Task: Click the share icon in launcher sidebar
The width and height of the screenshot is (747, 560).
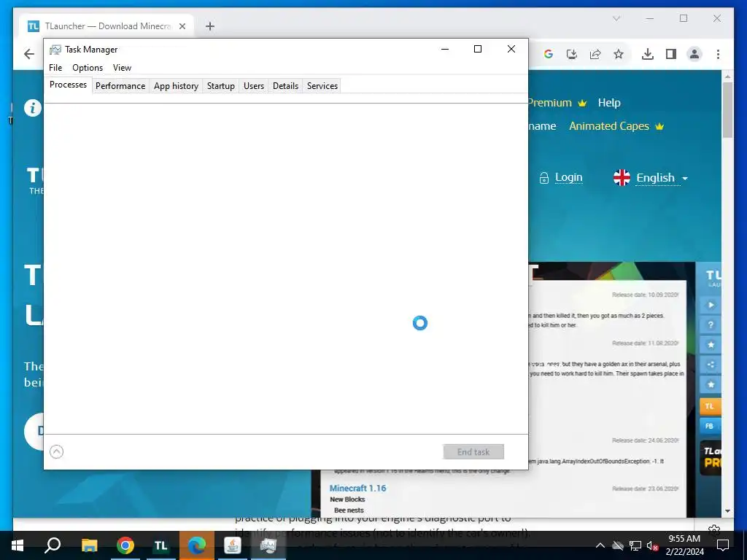Action: tap(710, 365)
